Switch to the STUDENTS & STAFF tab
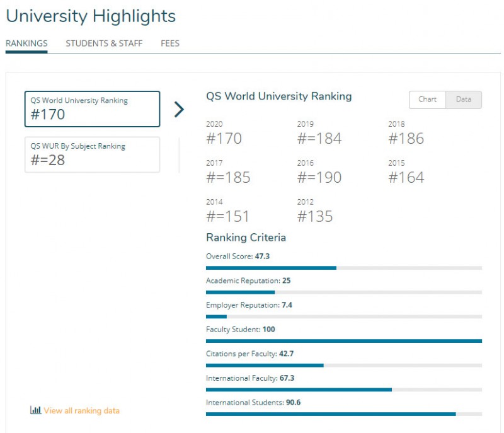 (104, 43)
